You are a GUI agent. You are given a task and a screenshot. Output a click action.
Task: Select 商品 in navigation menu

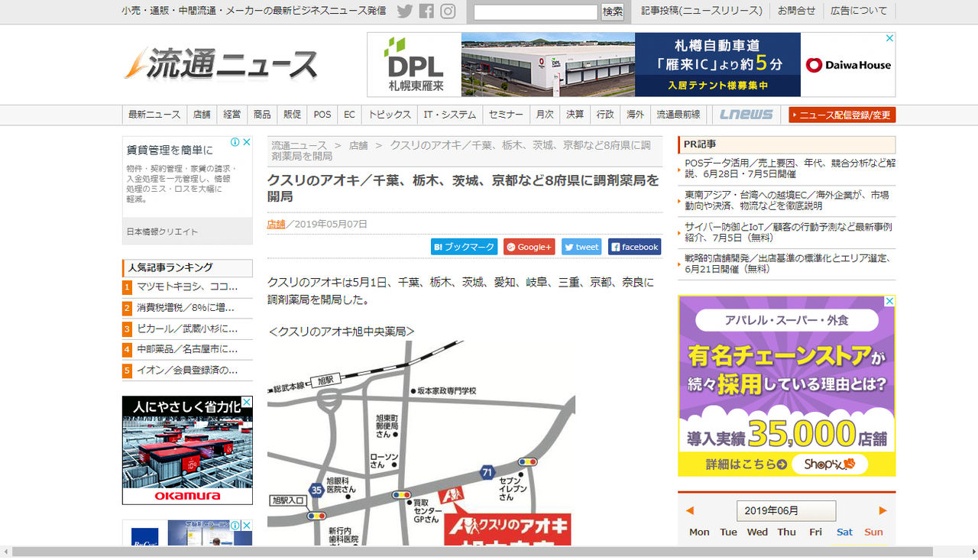click(x=262, y=115)
